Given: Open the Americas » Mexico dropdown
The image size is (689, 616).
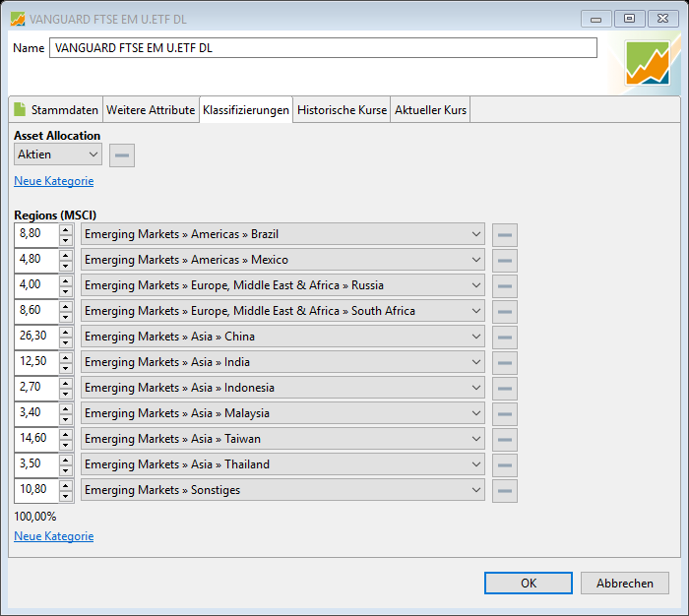Looking at the screenshot, I should tap(282, 260).
